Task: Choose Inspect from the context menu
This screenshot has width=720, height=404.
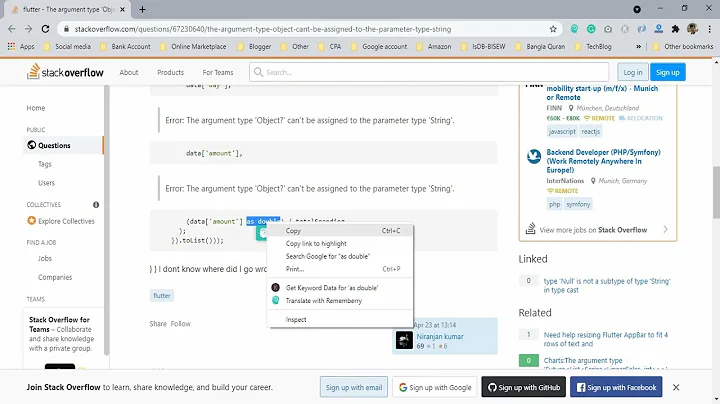Action: 340,320
